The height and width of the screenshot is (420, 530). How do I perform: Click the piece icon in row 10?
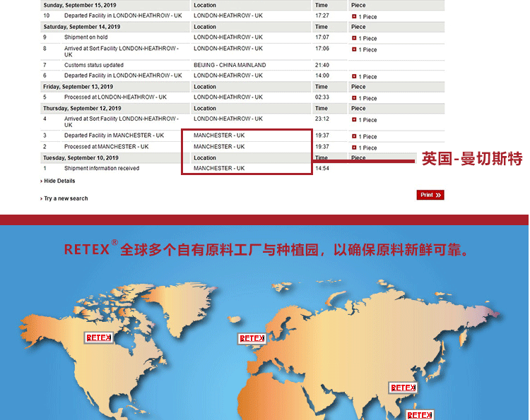(x=354, y=16)
